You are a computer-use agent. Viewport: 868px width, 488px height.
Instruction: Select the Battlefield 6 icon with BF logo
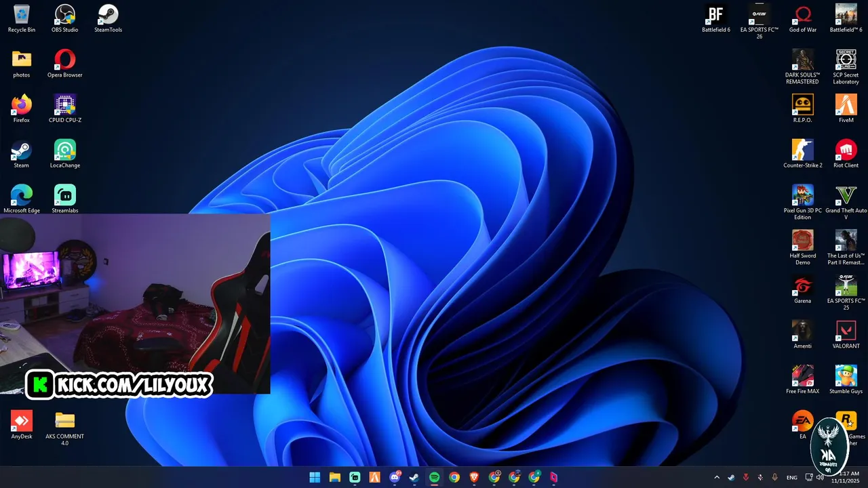716,18
